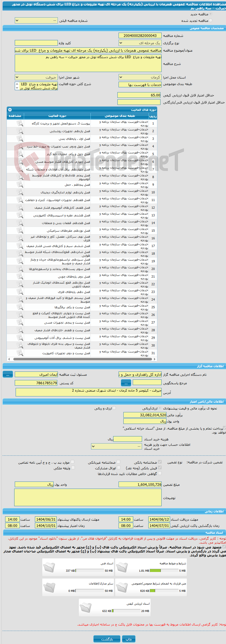This screenshot has height=644, width=226.
Task: Open the account info dropdown for document fee
Action: [116, 446]
